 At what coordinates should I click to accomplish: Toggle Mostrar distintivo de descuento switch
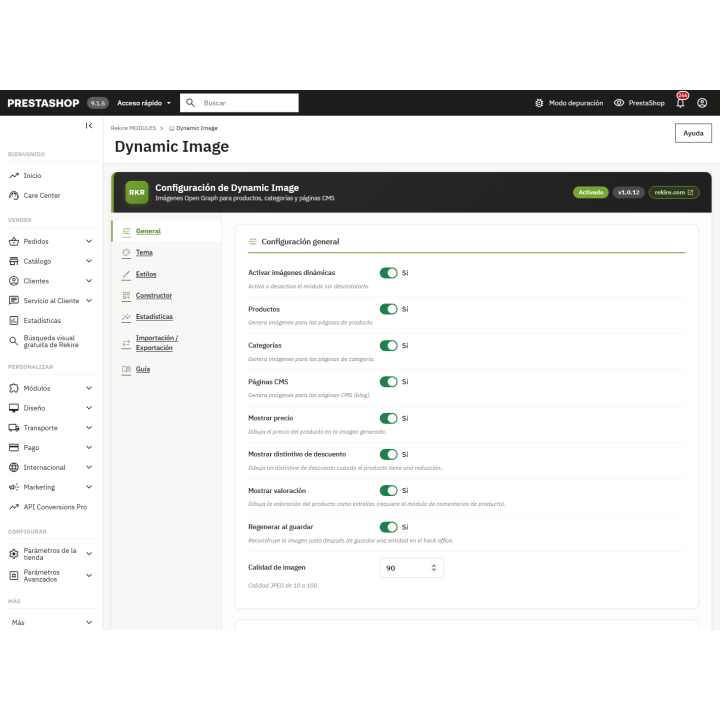(x=388, y=455)
